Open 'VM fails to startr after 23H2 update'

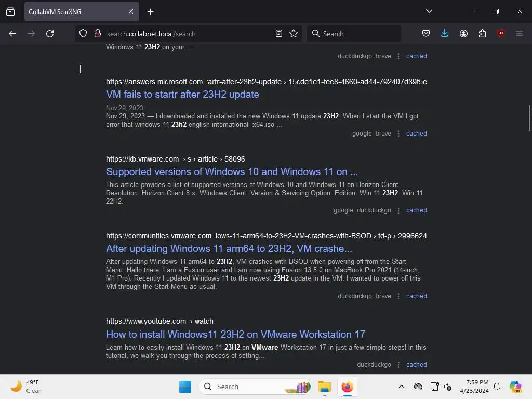182,95
